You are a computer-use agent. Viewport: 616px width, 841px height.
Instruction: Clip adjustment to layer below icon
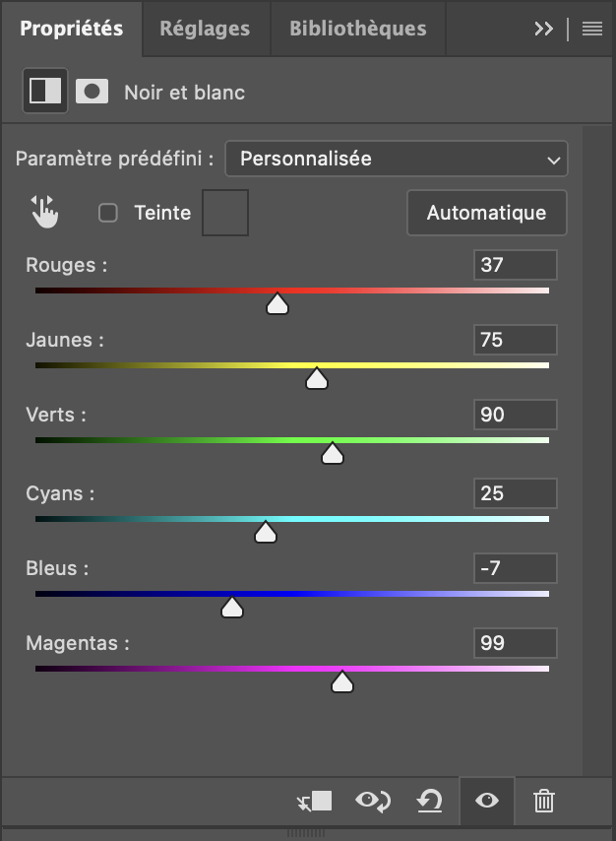click(316, 801)
